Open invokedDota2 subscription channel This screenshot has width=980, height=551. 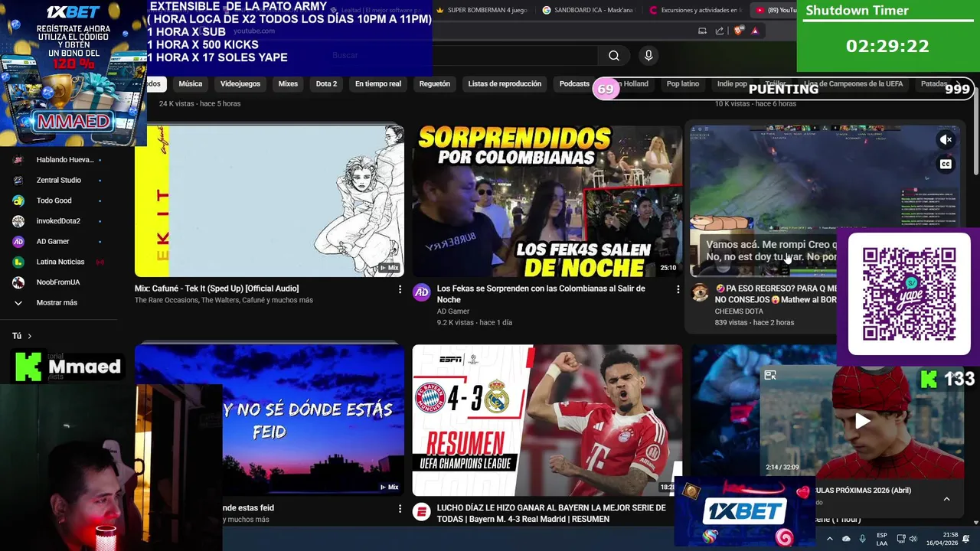click(56, 221)
